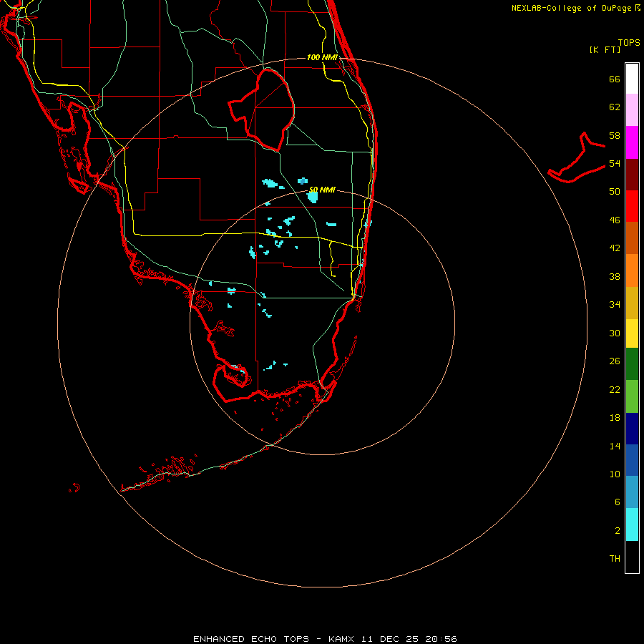
Task: Click the 'ENHANCED ECHO TOPS' caption text
Action: [251, 639]
